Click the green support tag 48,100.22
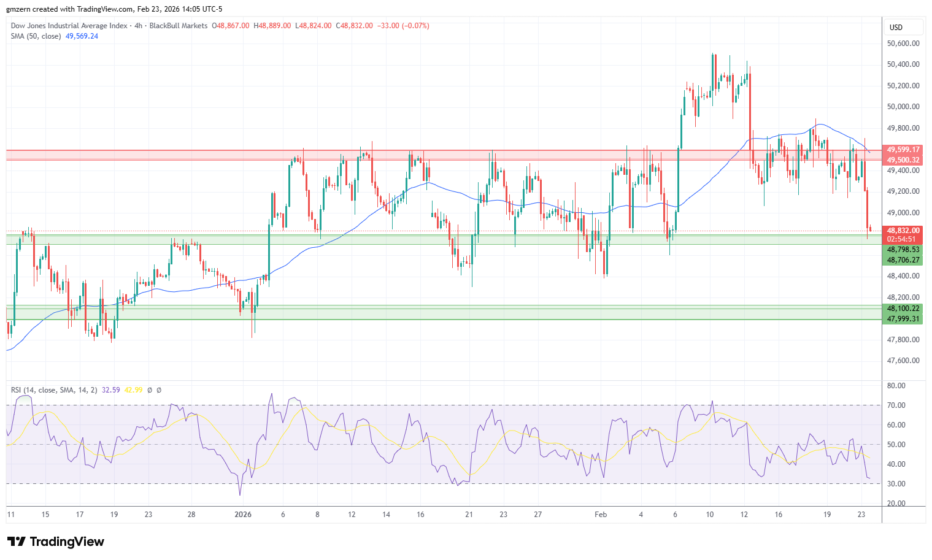 904,309
